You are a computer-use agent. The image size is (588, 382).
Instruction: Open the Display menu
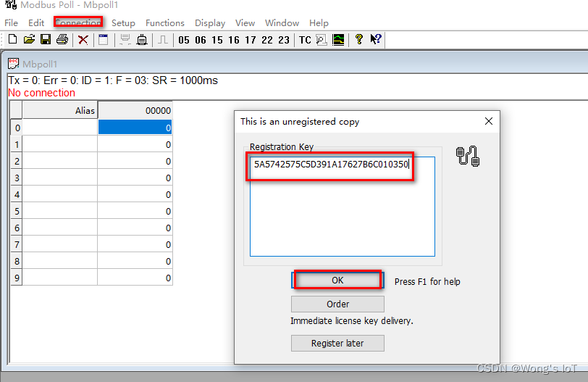tap(210, 23)
